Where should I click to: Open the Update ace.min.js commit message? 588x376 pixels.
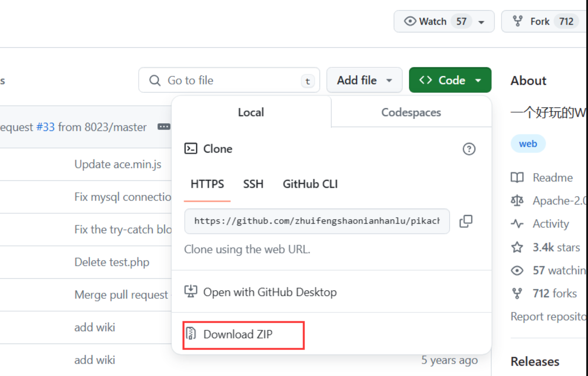118,164
